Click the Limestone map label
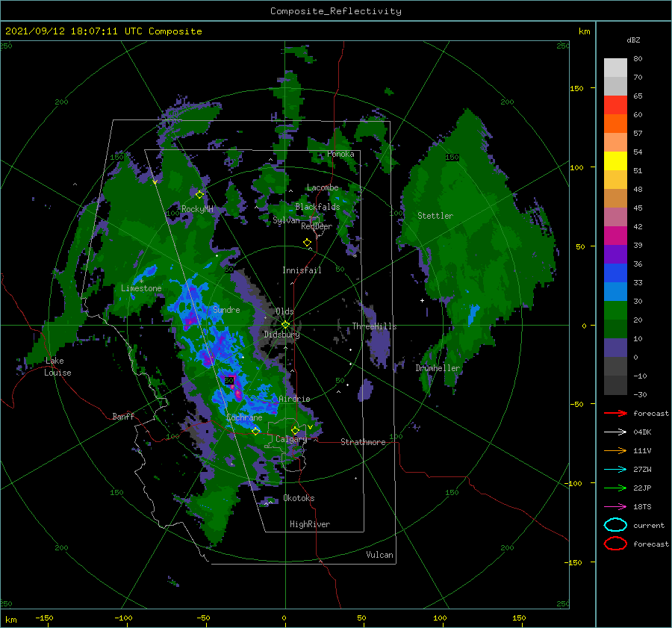The width and height of the screenshot is (672, 628). (x=141, y=288)
